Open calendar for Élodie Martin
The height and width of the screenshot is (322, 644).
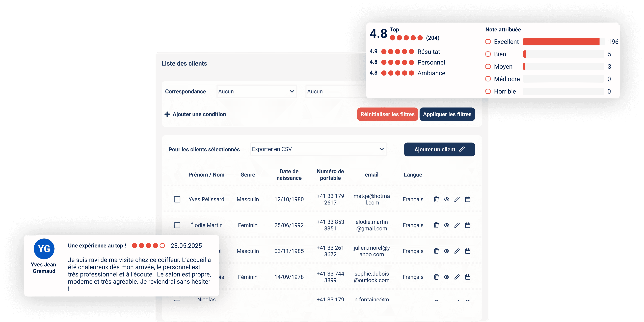tap(468, 225)
